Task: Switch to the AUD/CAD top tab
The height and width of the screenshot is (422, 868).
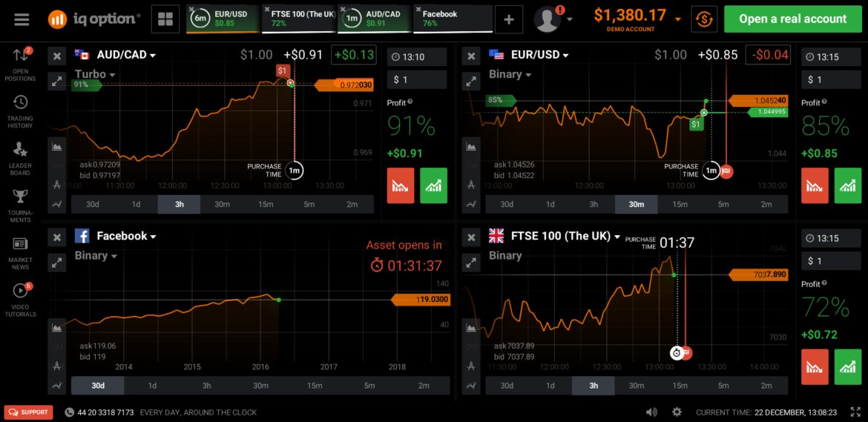Action: point(375,19)
